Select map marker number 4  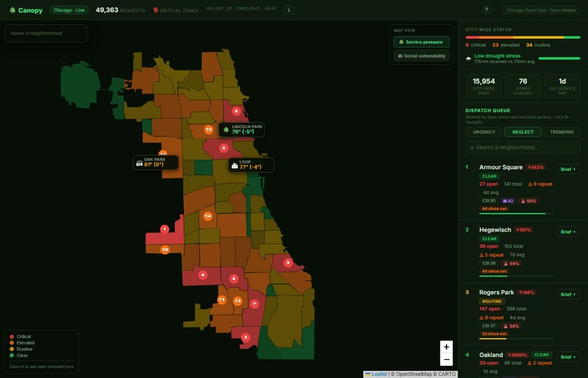pyautogui.click(x=203, y=275)
